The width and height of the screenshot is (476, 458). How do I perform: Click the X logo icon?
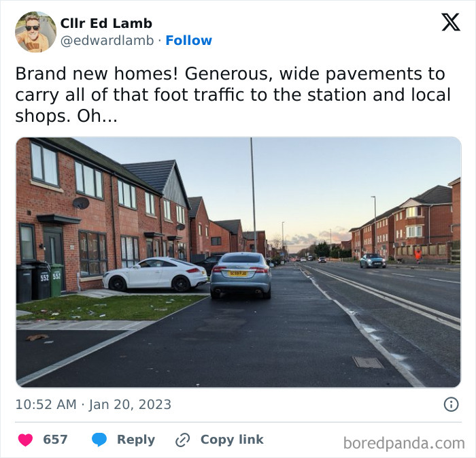(x=451, y=22)
